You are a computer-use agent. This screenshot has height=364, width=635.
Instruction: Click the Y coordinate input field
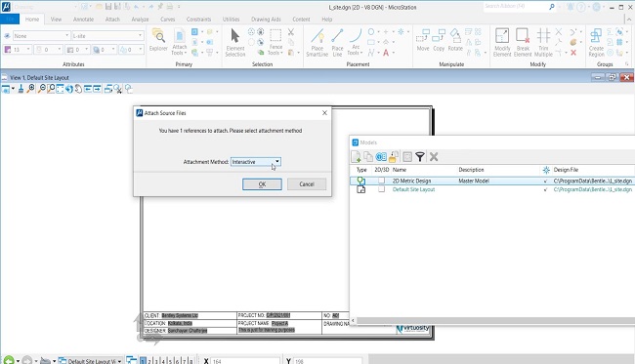tap(327, 361)
